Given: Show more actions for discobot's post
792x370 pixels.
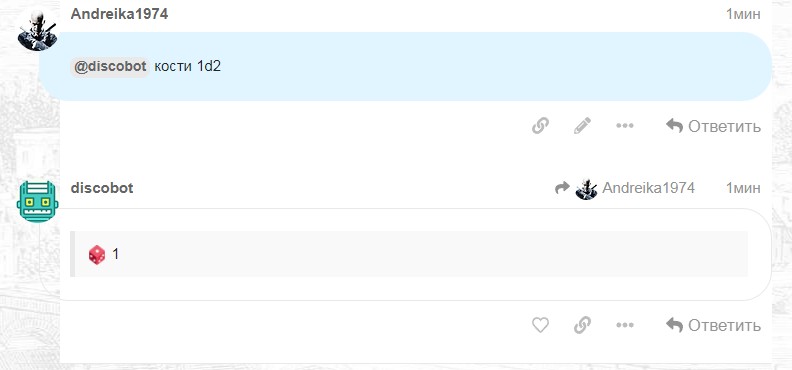Looking at the screenshot, I should coord(625,325).
